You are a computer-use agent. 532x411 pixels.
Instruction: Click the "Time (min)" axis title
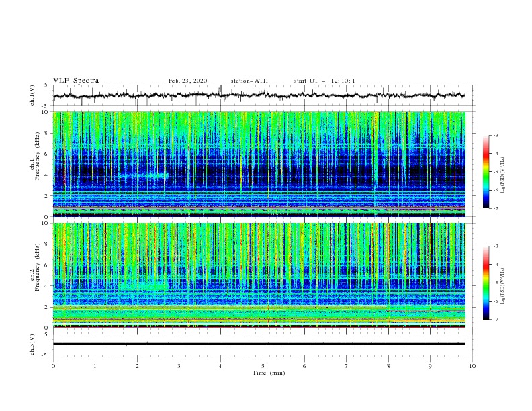click(x=269, y=373)
